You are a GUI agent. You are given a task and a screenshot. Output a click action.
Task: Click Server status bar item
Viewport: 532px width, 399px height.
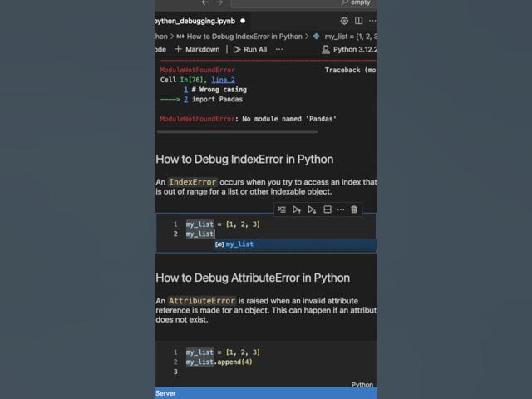coord(165,393)
